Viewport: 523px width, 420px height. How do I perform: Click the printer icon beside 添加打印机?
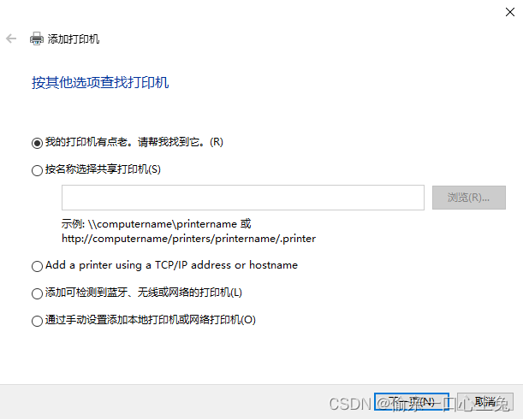click(x=36, y=38)
